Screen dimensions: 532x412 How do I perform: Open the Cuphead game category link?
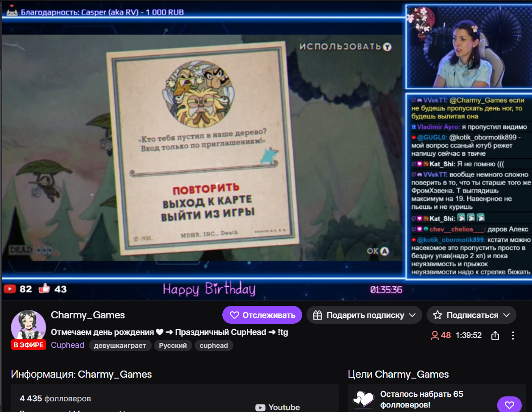click(67, 345)
